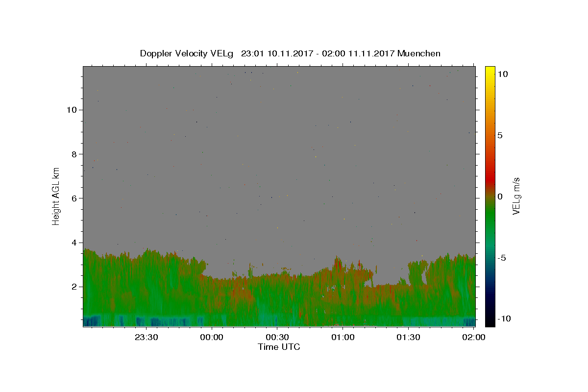
Task: Click the colorbar label VELg m/s
Action: (x=516, y=196)
